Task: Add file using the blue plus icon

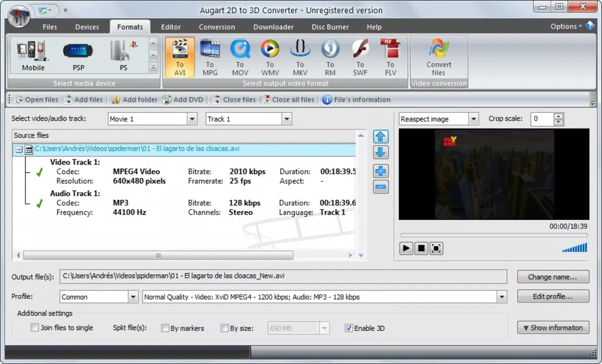Action: 381,171
